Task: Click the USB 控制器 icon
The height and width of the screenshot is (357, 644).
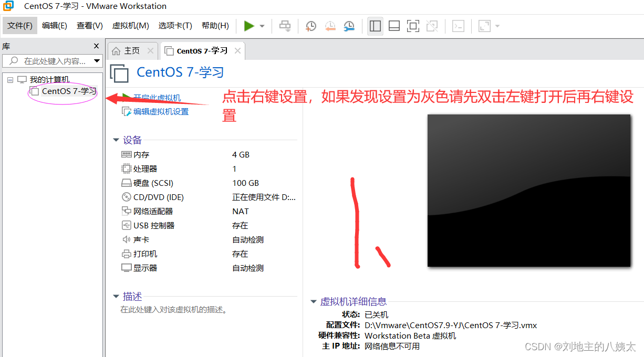Action: pos(126,225)
